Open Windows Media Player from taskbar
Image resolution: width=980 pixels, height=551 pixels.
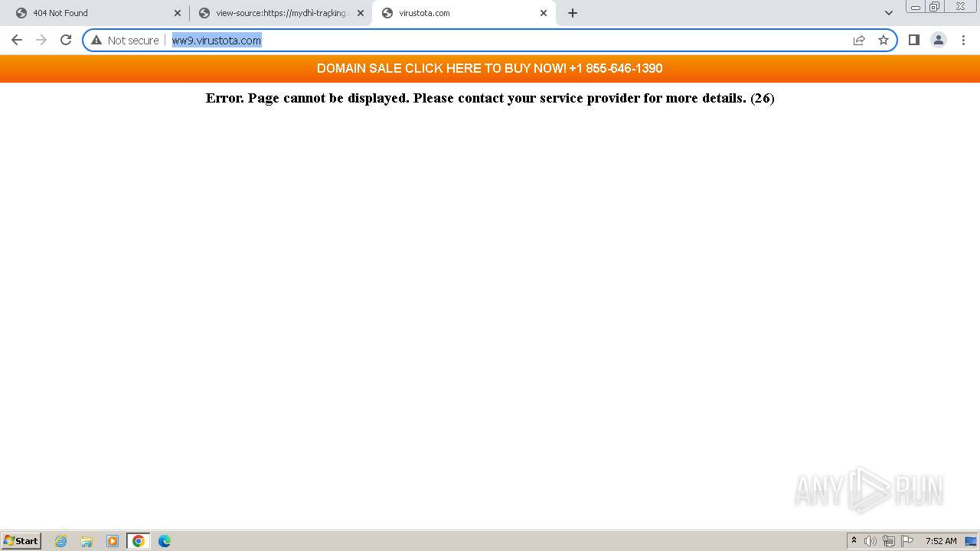click(x=113, y=541)
